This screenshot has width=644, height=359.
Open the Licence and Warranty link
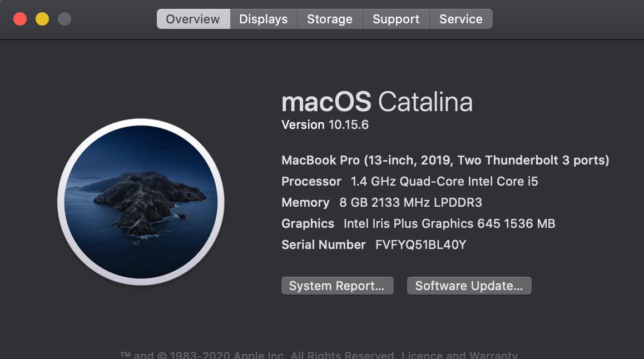pos(459,355)
